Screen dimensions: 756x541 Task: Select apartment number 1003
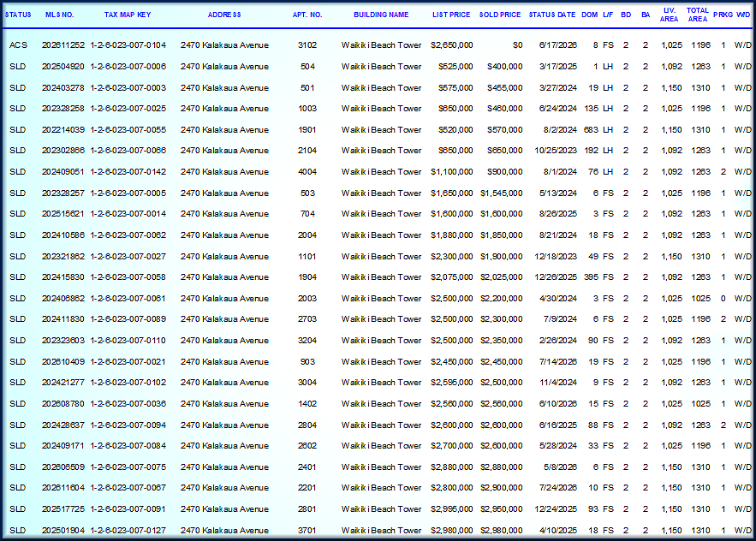307,109
